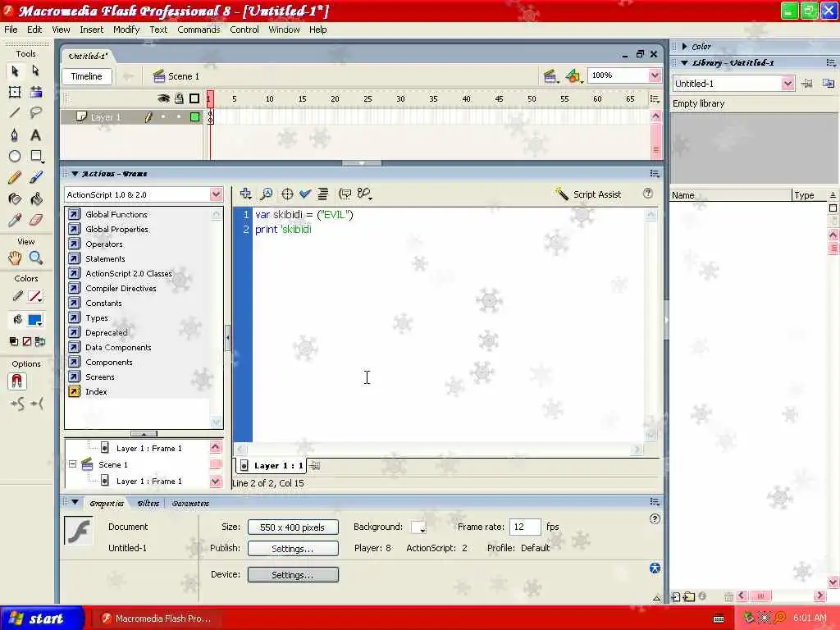840x630 pixels.
Task: Collapse Scene 1 in script navigator
Action: (72, 464)
